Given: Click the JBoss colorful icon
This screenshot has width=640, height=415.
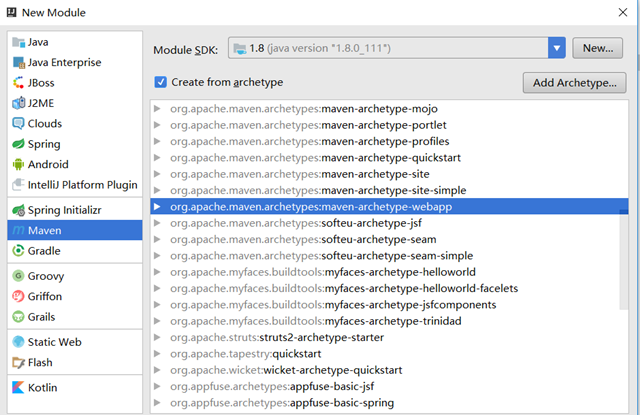Looking at the screenshot, I should [x=18, y=83].
